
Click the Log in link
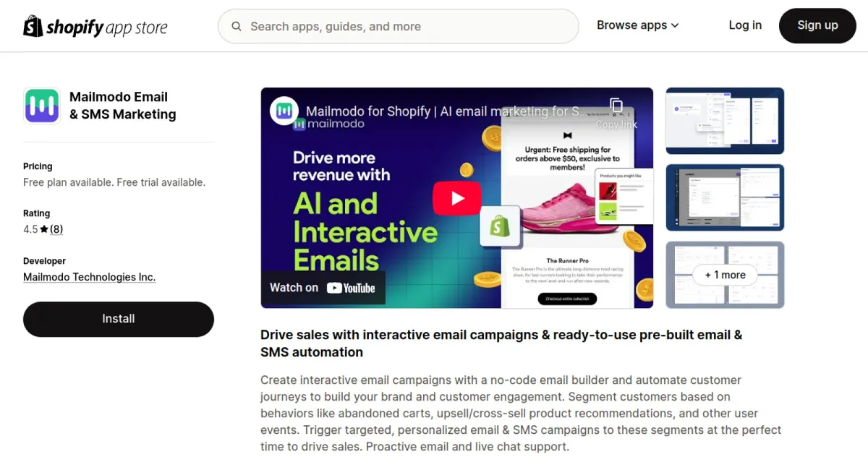(745, 25)
